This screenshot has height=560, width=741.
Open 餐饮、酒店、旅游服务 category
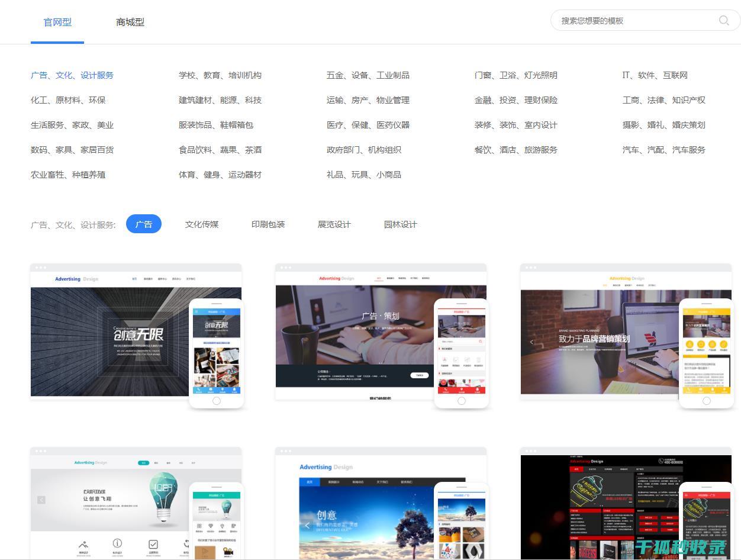tap(516, 150)
